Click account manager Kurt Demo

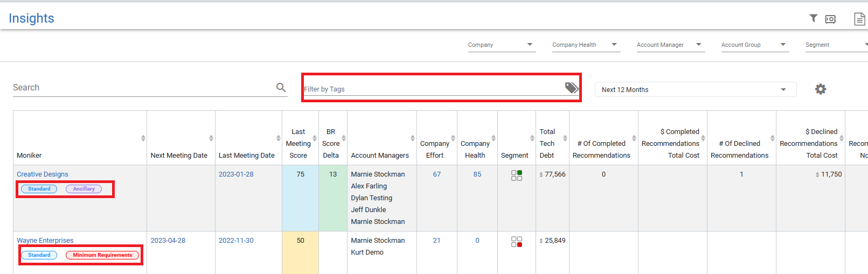click(367, 252)
